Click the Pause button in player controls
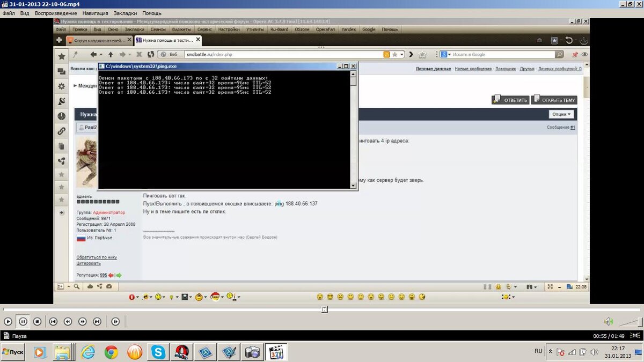Screen dimensions: 644x362 pos(23,322)
